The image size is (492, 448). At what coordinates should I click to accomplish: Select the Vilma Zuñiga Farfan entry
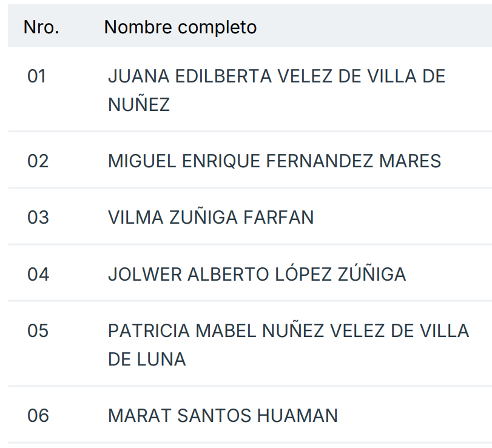211,218
